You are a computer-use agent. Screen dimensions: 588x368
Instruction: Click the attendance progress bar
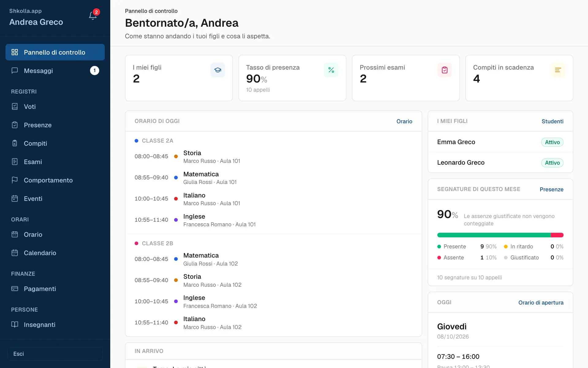(500, 235)
